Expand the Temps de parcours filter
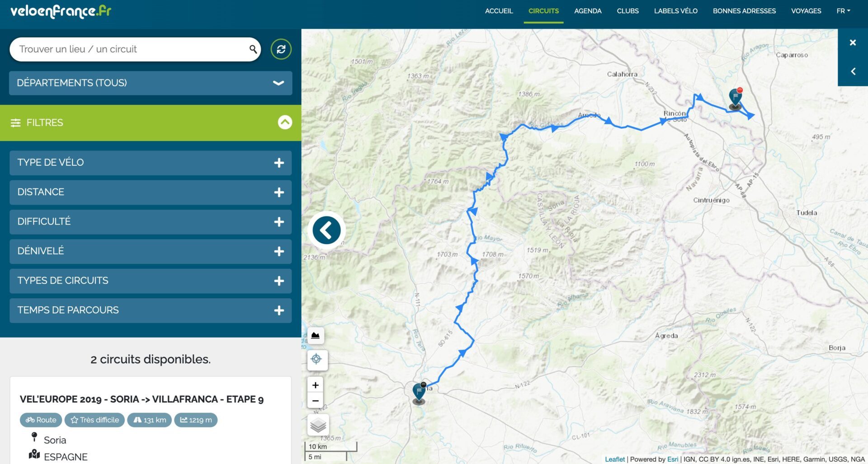The width and height of the screenshot is (868, 464). [151, 310]
